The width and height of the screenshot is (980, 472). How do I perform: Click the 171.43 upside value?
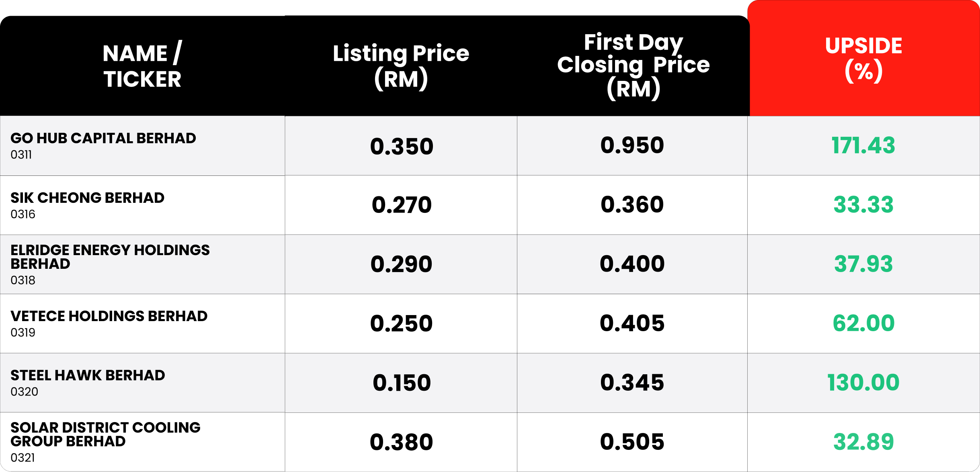tap(863, 145)
